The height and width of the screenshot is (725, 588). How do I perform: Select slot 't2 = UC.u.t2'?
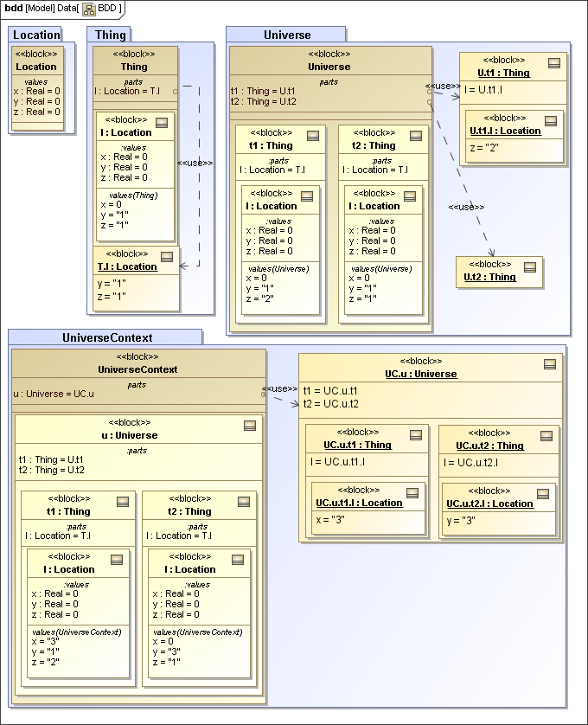click(331, 404)
